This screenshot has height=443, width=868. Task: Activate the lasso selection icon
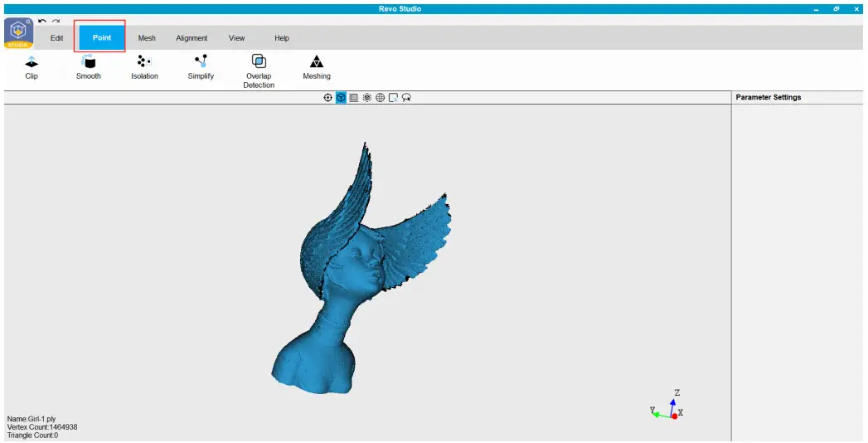tap(406, 97)
